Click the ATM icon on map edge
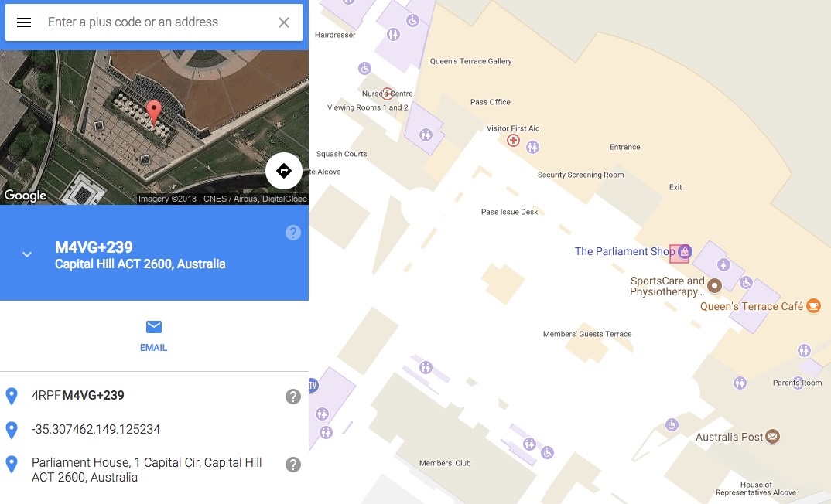831x504 pixels. (x=312, y=386)
